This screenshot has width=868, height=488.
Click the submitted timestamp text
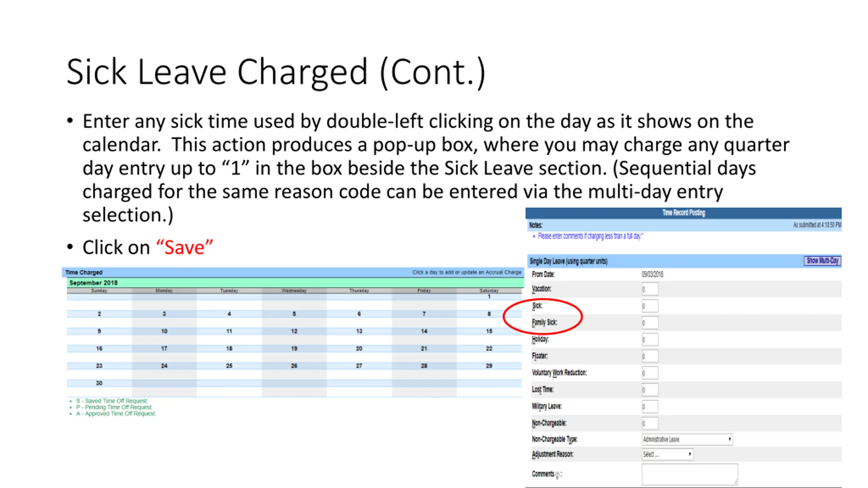(x=817, y=225)
